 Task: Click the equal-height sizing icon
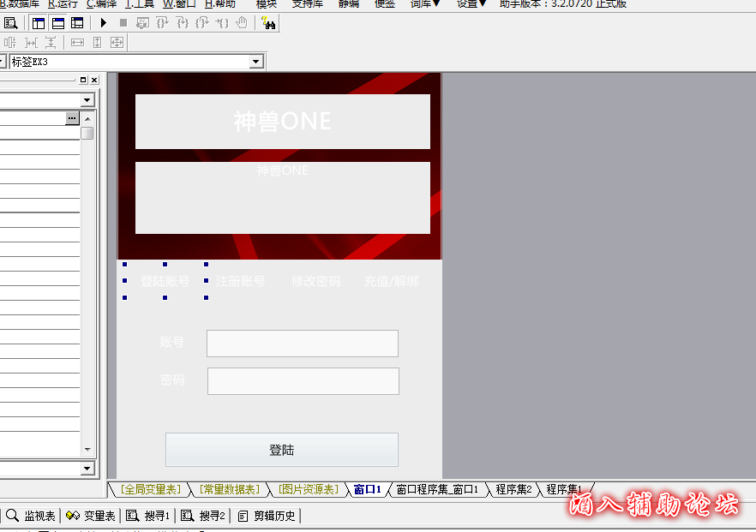[97, 42]
